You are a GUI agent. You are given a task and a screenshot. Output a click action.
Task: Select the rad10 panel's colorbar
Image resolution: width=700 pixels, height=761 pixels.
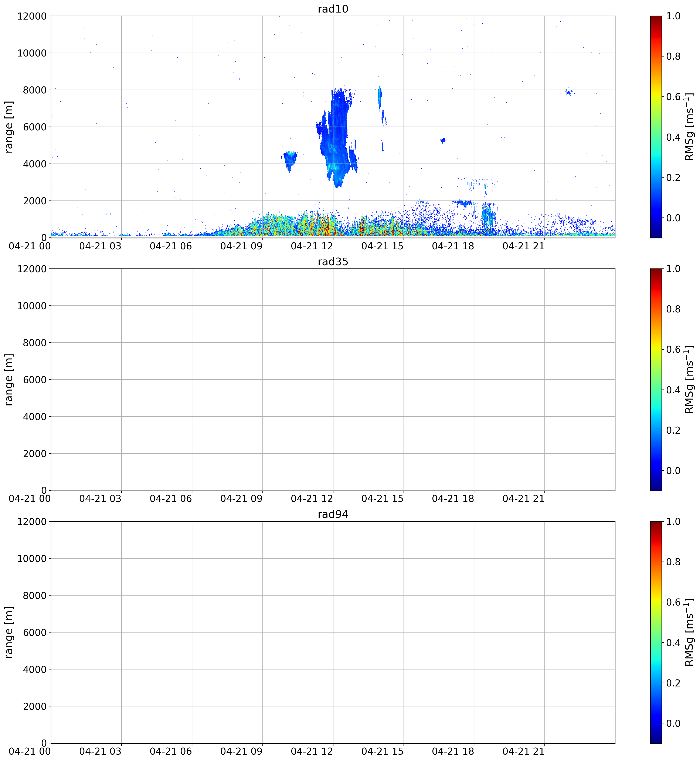[656, 127]
